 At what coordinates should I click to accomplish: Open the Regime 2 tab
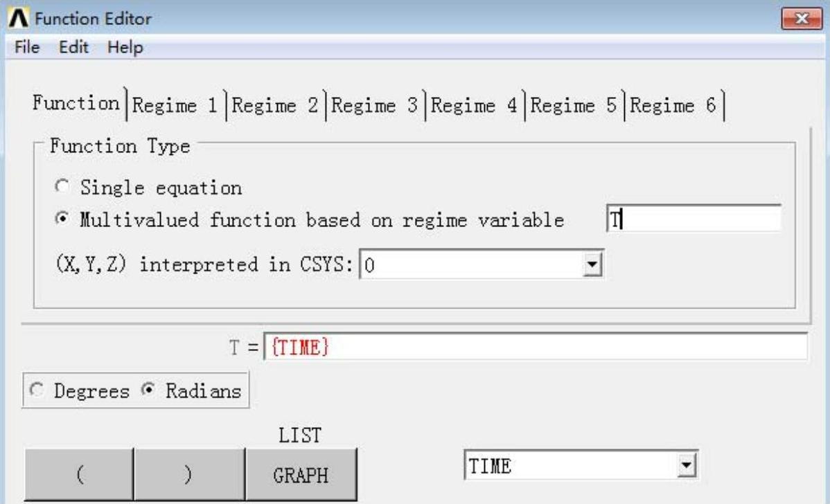pyautogui.click(x=275, y=106)
